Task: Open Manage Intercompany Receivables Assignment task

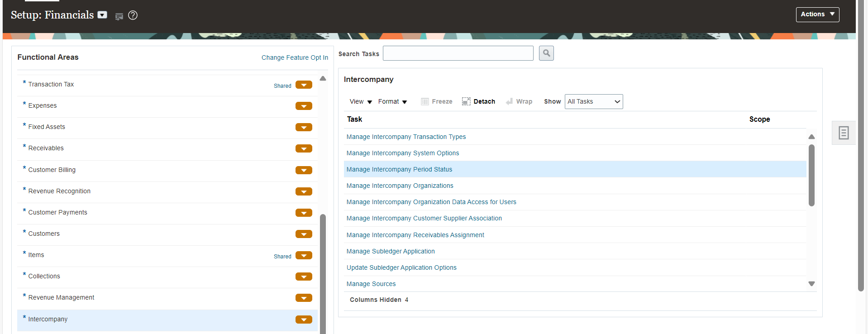Action: click(415, 235)
